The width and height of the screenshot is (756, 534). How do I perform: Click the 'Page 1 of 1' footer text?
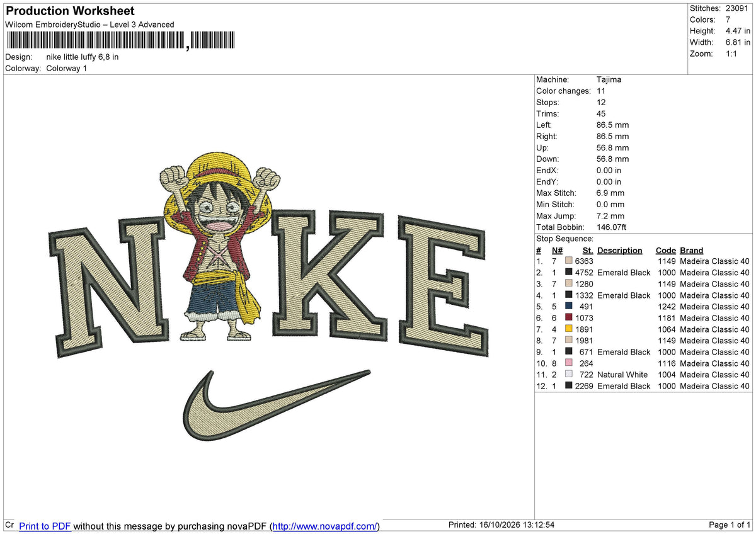(730, 525)
